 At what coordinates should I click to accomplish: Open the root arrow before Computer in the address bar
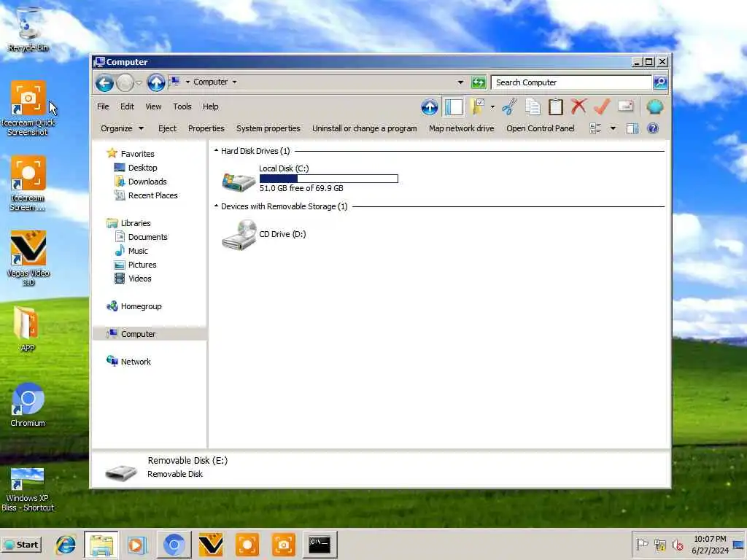pos(187,82)
